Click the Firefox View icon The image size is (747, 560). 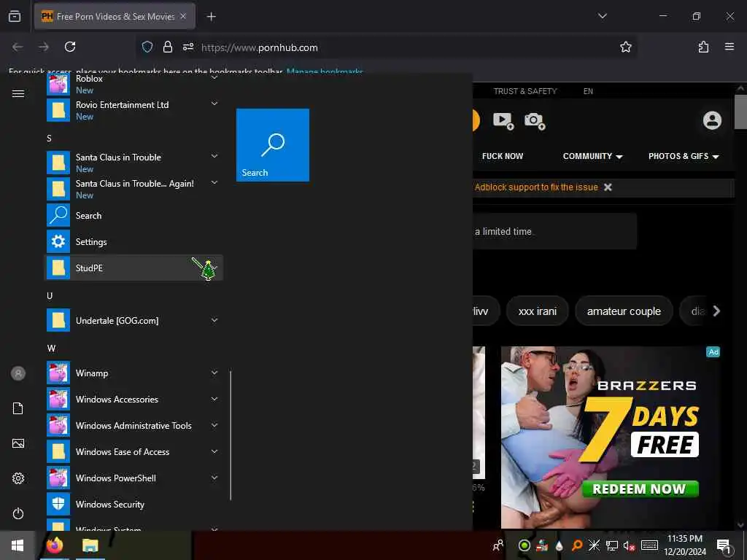(x=15, y=16)
